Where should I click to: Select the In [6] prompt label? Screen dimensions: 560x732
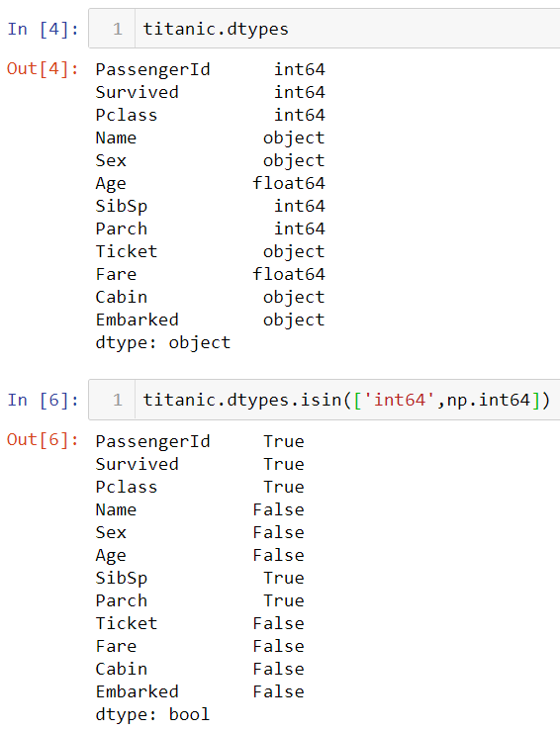[43, 400]
